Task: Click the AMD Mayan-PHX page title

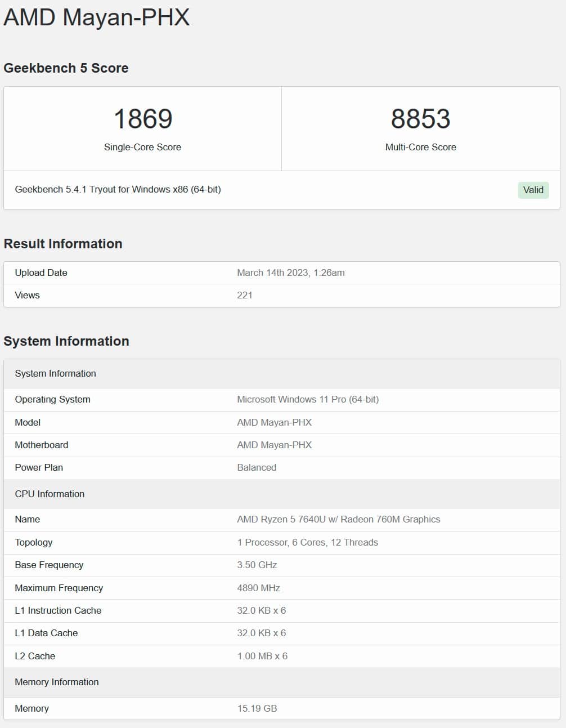Action: point(97,17)
